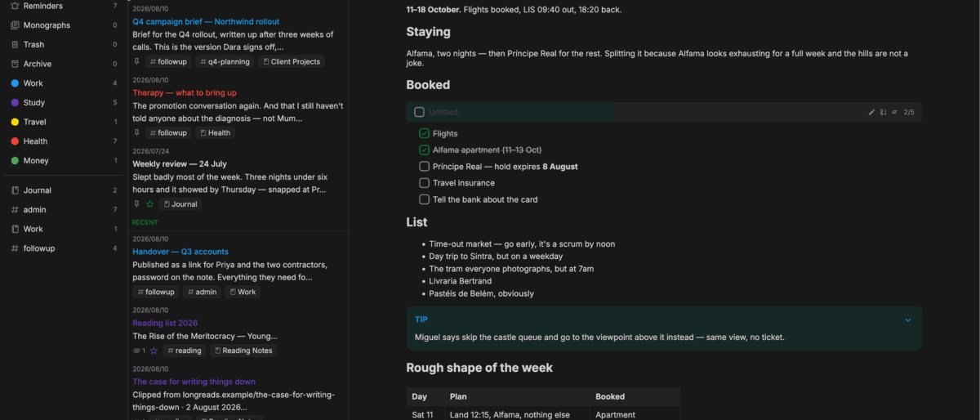Screen dimensions: 980x420
Task: Select the Archive box icon in sidebar
Action: pos(15,64)
